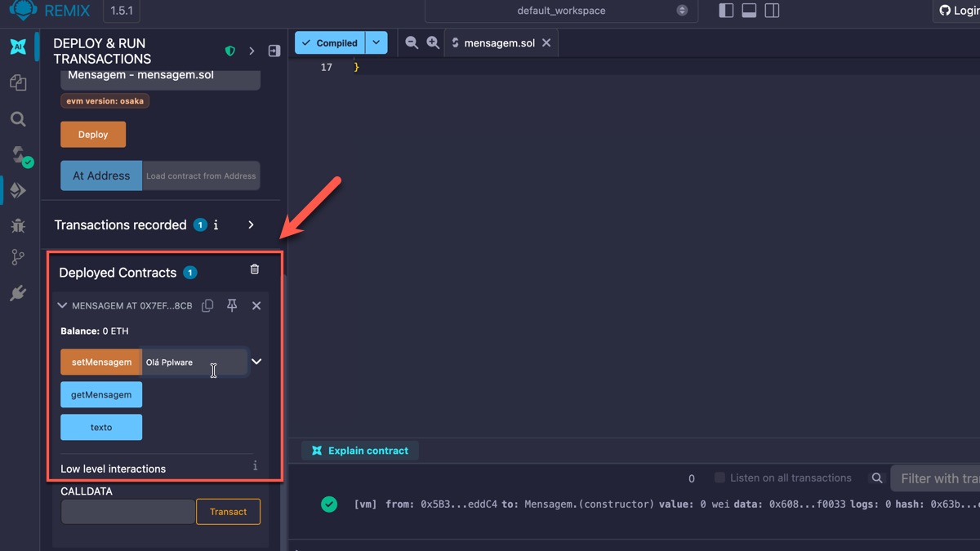Toggle the left side panel layout icon
This screenshot has width=980, height=551.
(x=726, y=11)
